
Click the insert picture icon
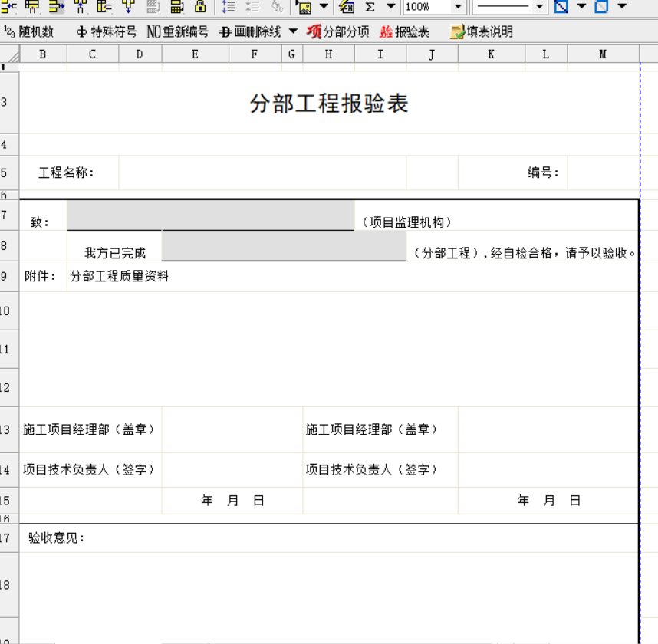304,7
